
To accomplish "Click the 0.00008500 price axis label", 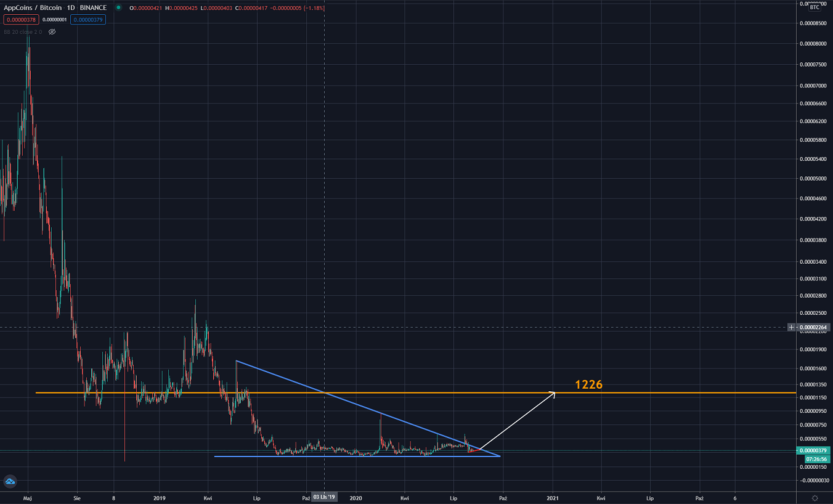I will click(813, 23).
